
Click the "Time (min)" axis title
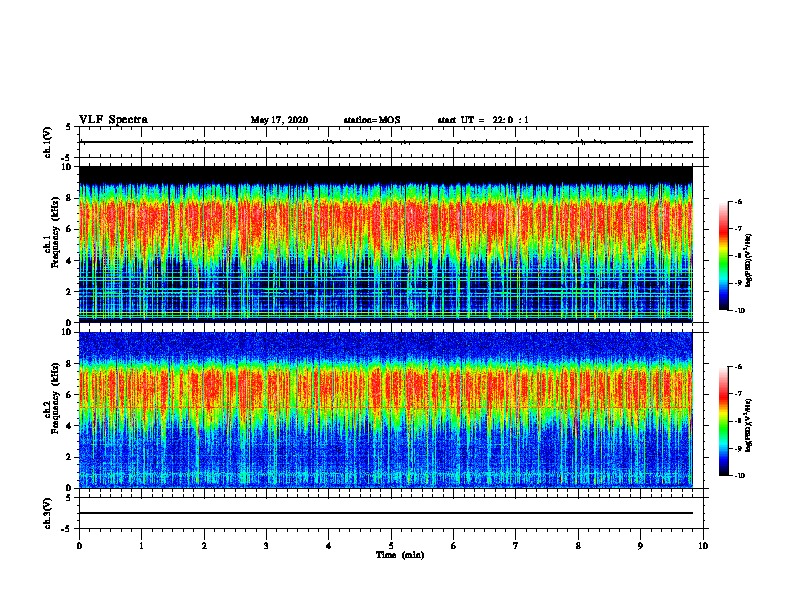coord(400,555)
